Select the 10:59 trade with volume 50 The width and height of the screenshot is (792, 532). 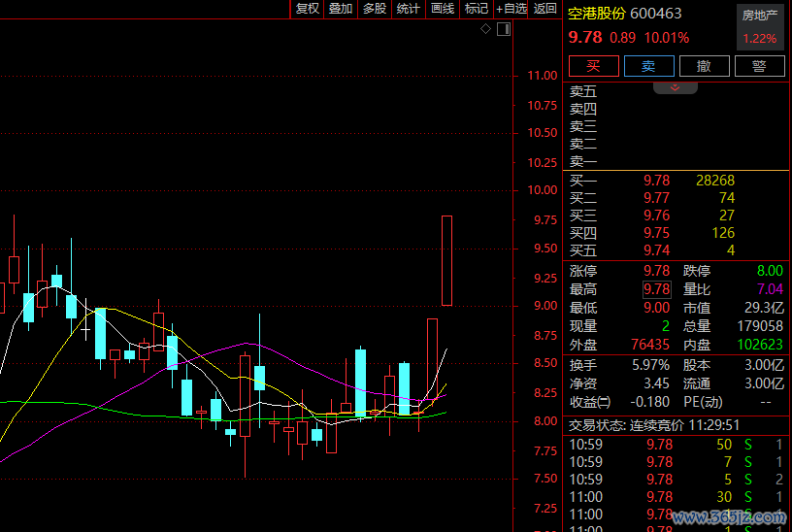point(676,445)
